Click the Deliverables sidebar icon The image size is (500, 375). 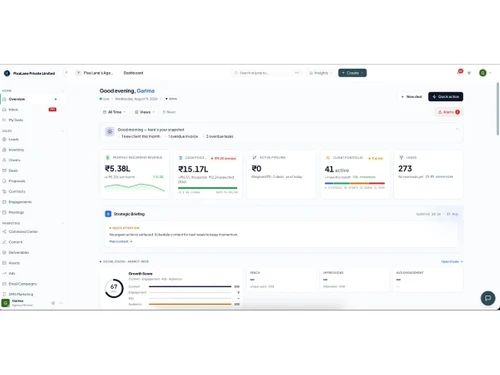tap(4, 253)
